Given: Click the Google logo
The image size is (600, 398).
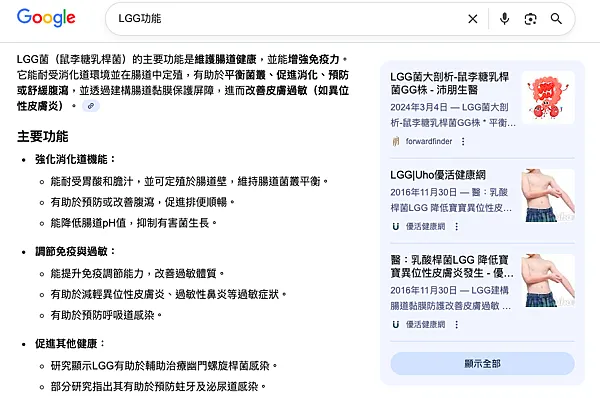Looking at the screenshot, I should [x=46, y=18].
